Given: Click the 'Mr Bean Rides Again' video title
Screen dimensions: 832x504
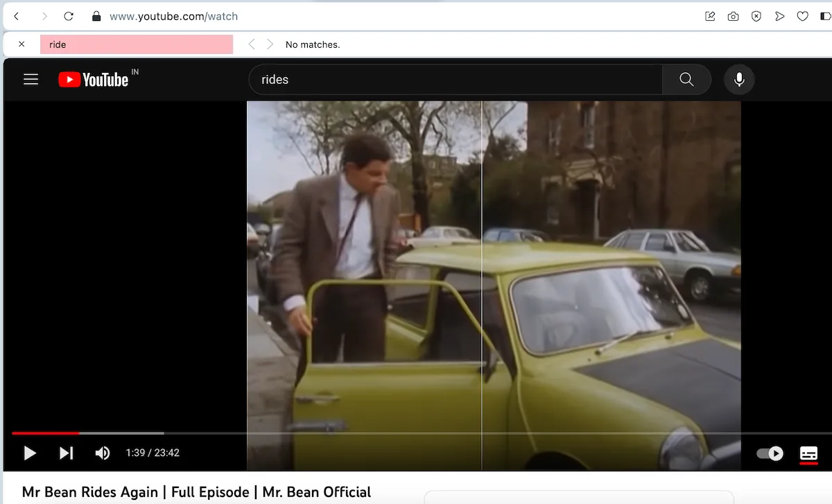Looking at the screenshot, I should [196, 492].
